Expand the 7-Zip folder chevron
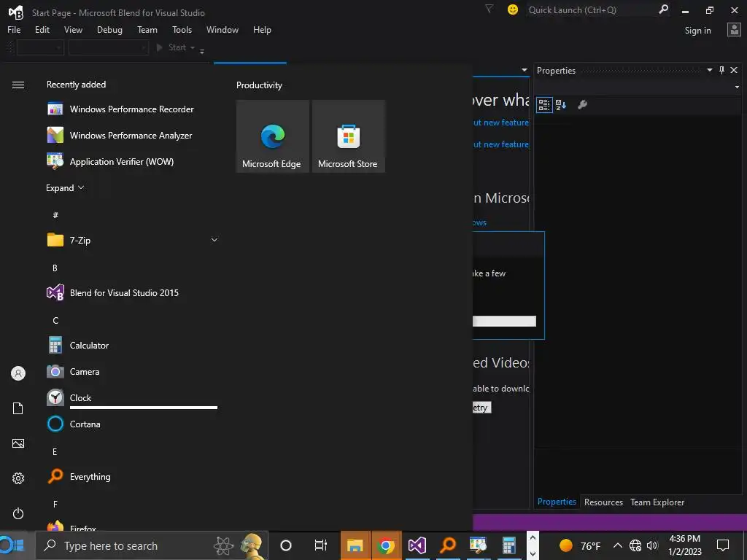747x560 pixels. click(214, 240)
